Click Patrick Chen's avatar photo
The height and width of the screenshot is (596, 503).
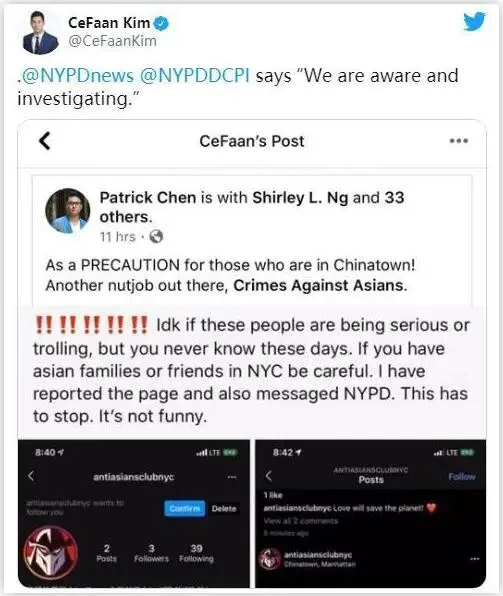click(x=68, y=211)
